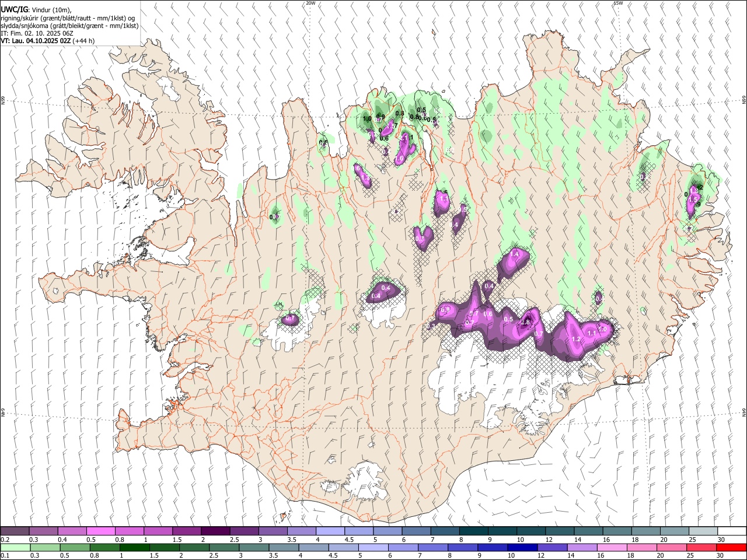Click the 'VT: Lau. 04.10.2025 02Z (+44 h)' line
The height and width of the screenshot is (560, 747).
pyautogui.click(x=47, y=41)
